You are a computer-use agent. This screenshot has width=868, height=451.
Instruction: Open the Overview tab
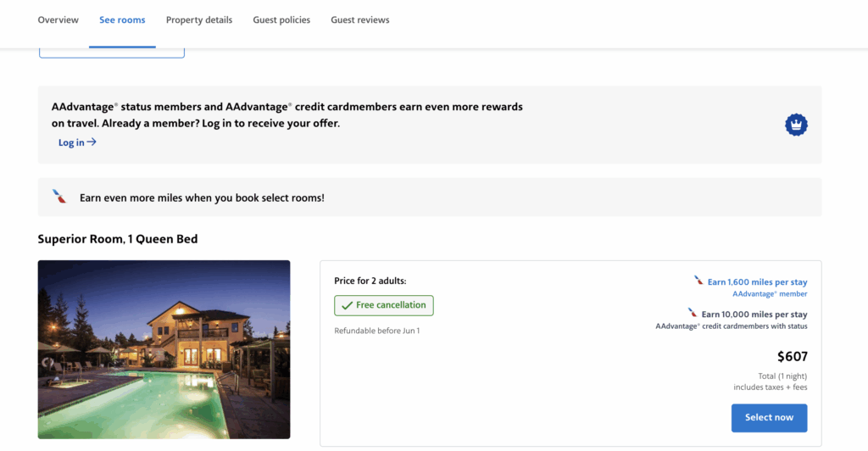tap(58, 20)
